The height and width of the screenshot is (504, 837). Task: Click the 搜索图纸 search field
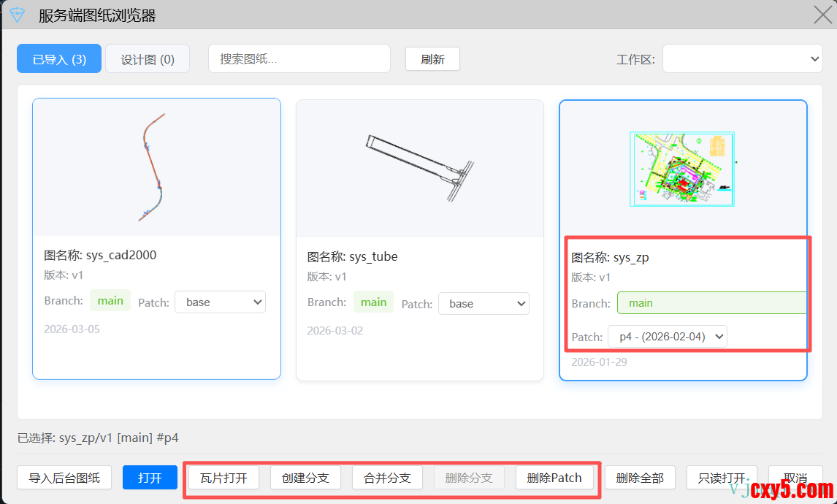click(299, 59)
